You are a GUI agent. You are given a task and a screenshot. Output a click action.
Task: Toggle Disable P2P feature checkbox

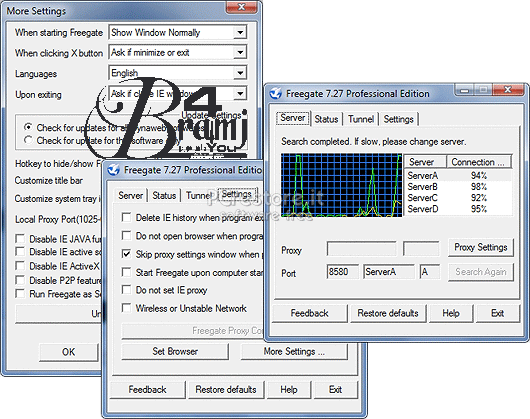20,280
